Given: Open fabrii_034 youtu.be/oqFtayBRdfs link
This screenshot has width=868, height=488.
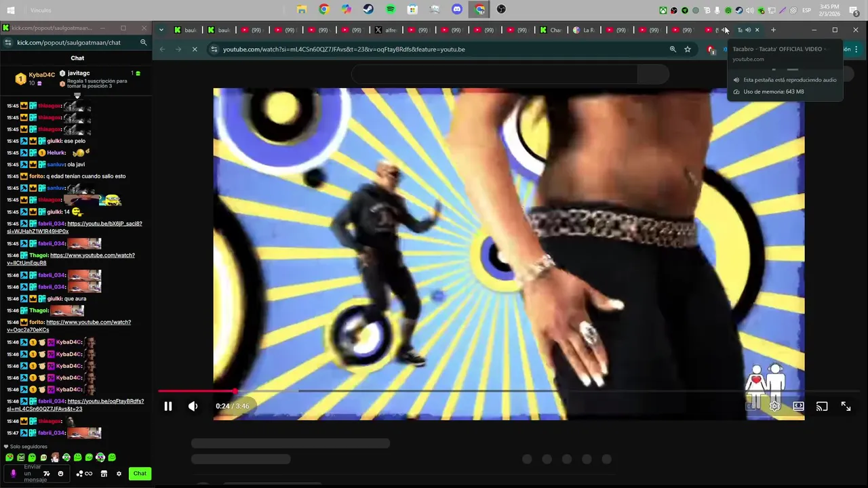Looking at the screenshot, I should tap(75, 405).
